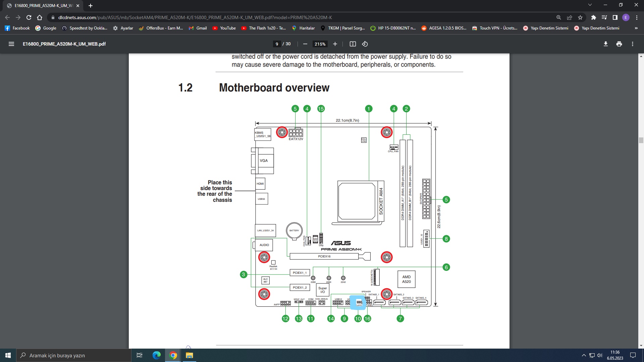Open the Chrome extensions puzzle icon
644x362 pixels.
[x=593, y=17]
